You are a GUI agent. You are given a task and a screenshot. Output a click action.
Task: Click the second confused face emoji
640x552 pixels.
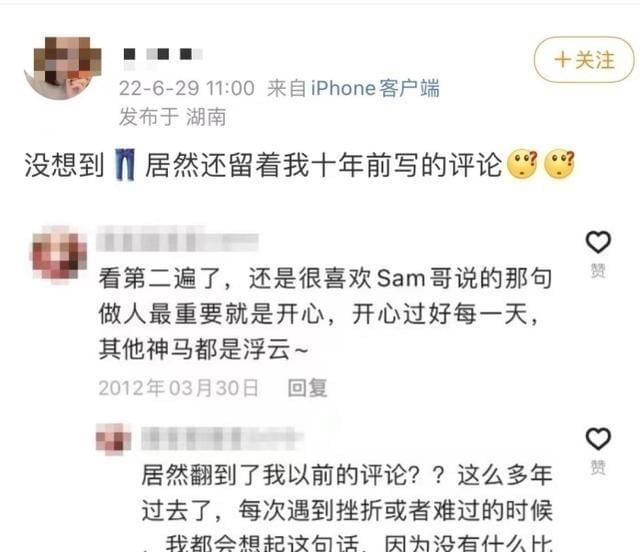tap(559, 164)
